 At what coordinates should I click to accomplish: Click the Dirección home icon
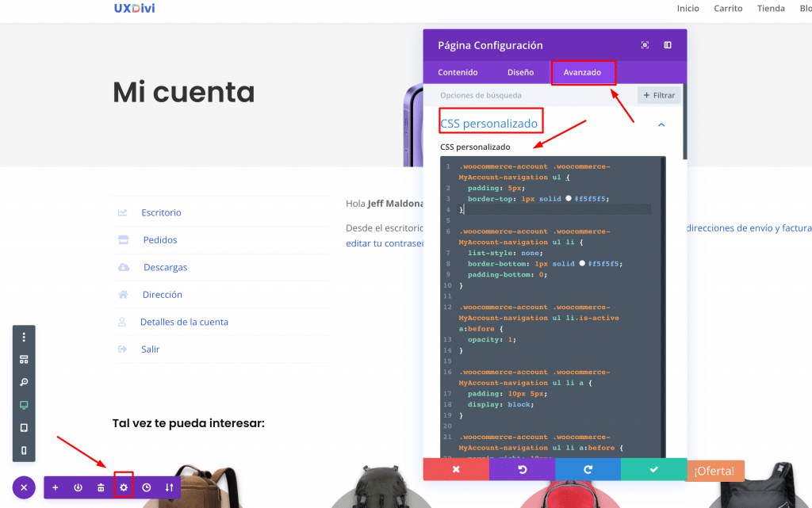tap(123, 294)
